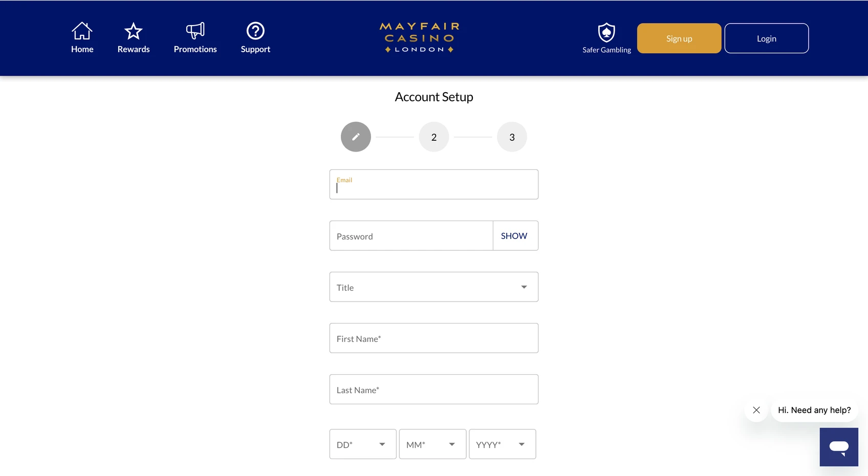This screenshot has width=868, height=476.
Task: Focus the First Name input field
Action: 434,338
